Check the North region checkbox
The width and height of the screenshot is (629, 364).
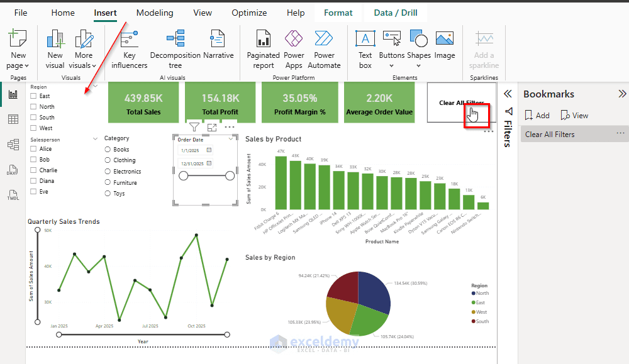point(34,107)
